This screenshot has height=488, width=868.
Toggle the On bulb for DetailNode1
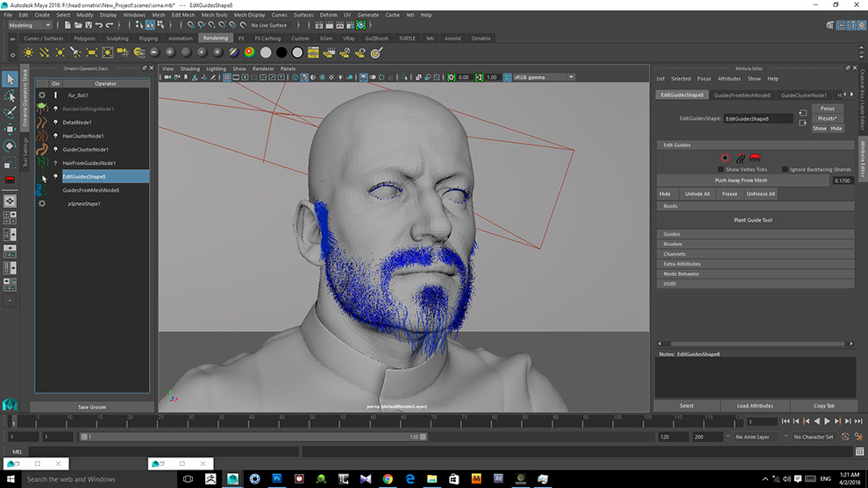55,123
